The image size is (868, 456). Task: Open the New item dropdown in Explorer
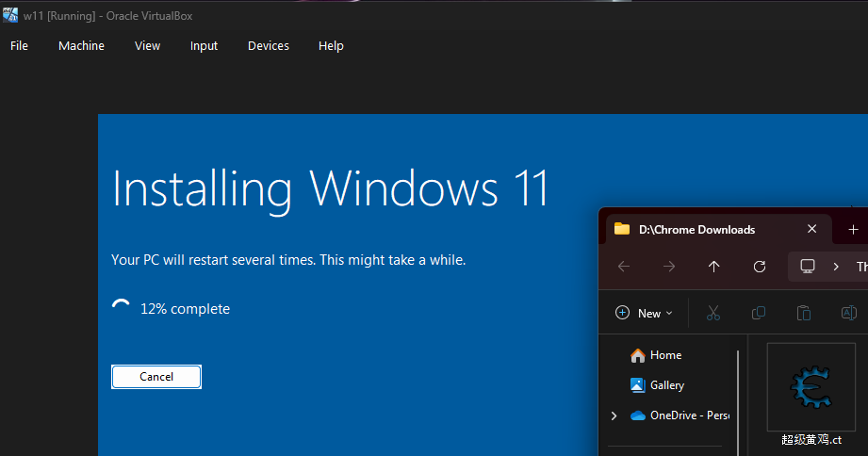[x=645, y=313]
